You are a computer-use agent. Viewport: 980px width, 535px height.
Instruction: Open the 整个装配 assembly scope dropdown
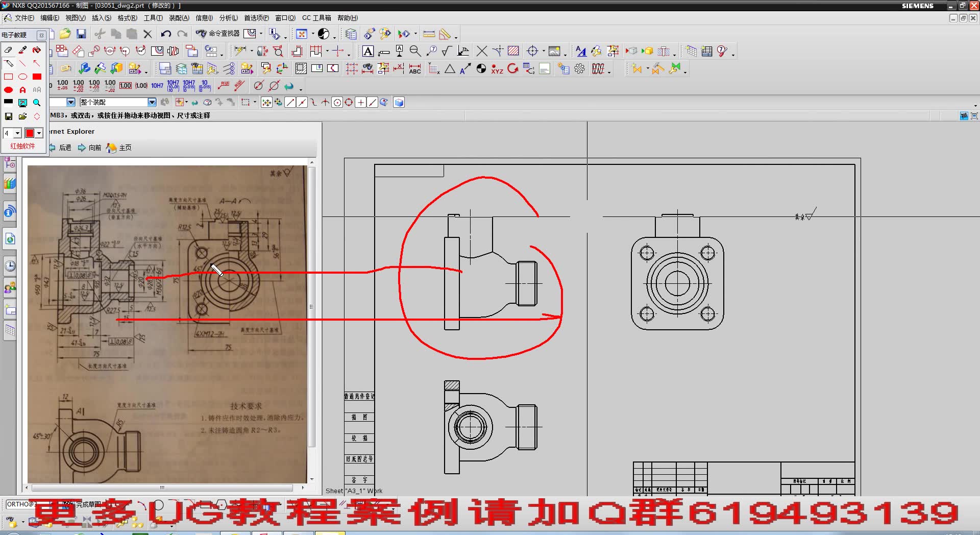click(x=152, y=102)
